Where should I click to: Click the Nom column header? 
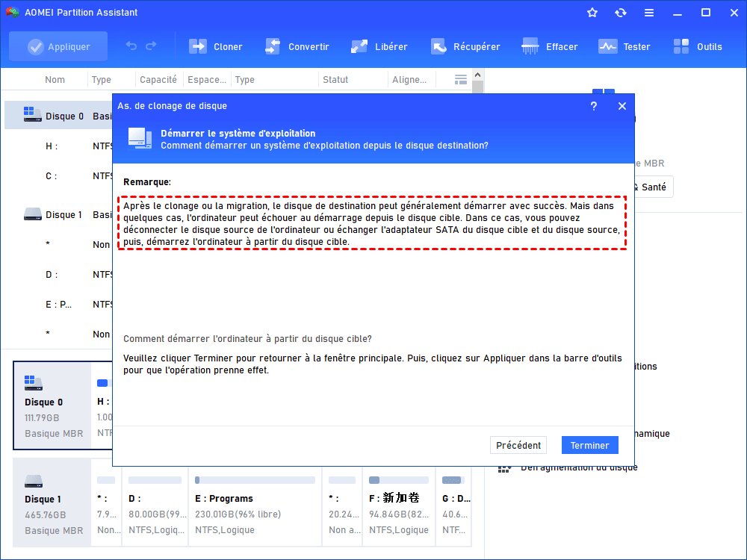pos(55,80)
